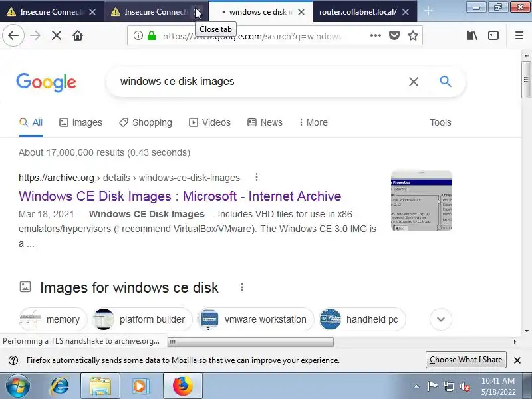Filter images by vmware workstation chip

tap(255, 319)
